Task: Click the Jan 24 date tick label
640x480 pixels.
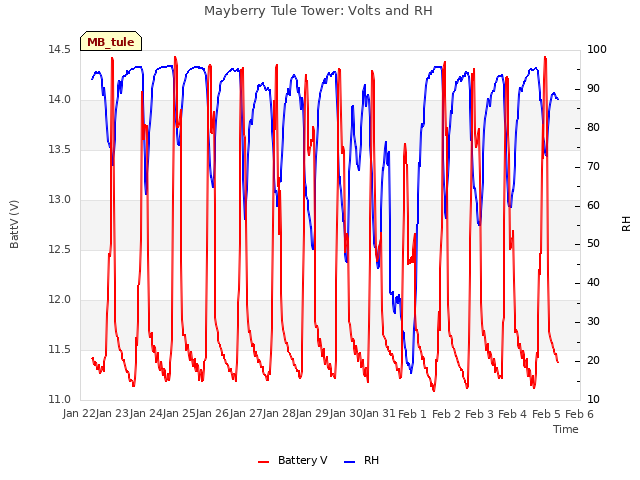Action: point(146,414)
